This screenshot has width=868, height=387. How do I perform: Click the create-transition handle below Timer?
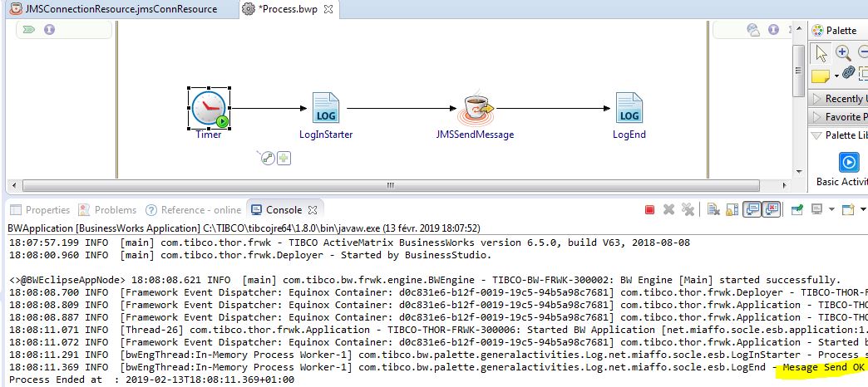268,159
